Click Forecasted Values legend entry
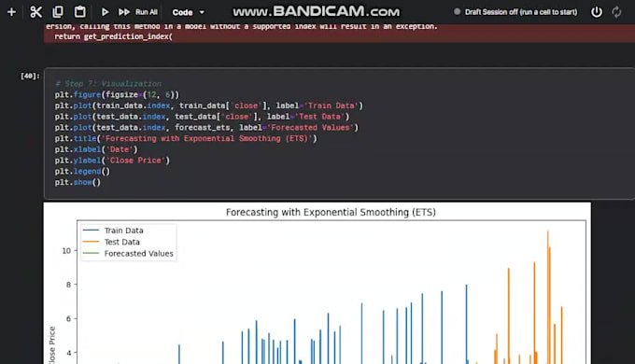 click(x=128, y=254)
